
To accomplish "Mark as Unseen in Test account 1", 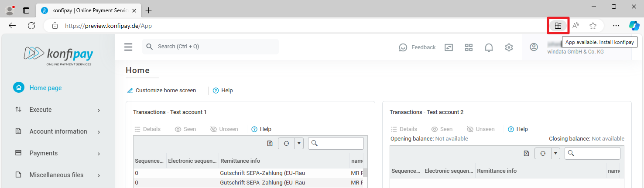I will pos(224,129).
